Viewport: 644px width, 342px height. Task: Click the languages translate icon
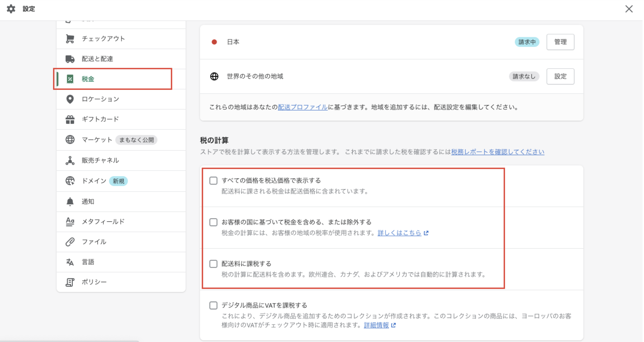pyautogui.click(x=70, y=262)
